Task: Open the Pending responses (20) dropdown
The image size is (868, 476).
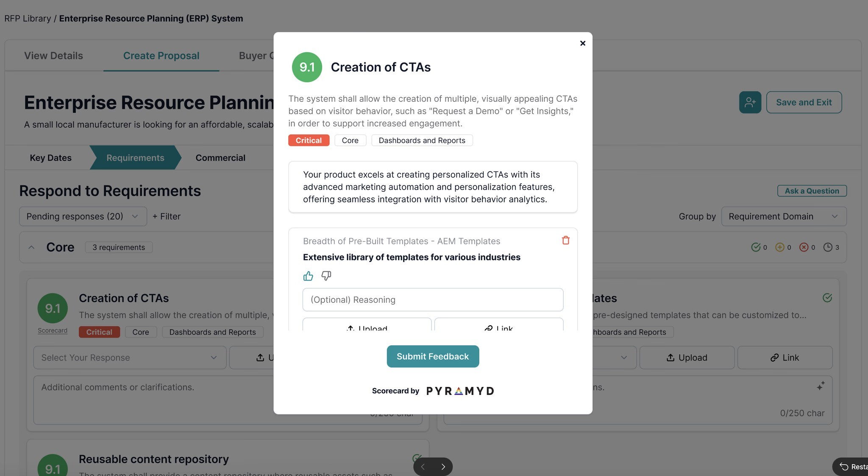Action: click(83, 216)
